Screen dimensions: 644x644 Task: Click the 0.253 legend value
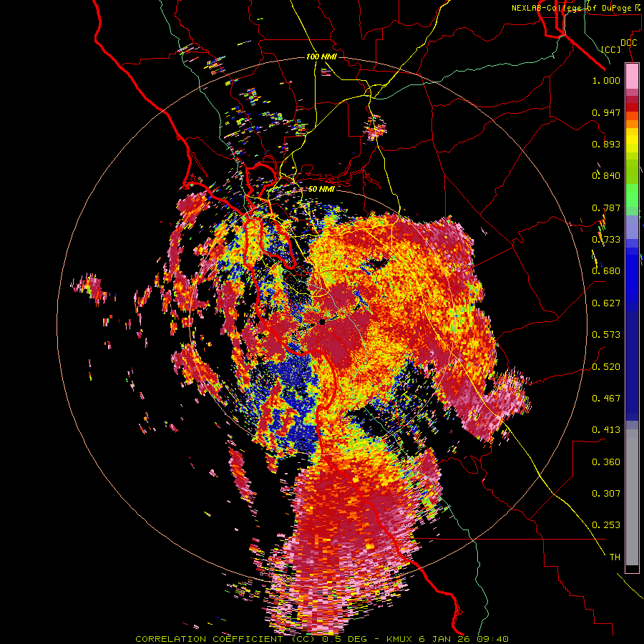pyautogui.click(x=606, y=525)
